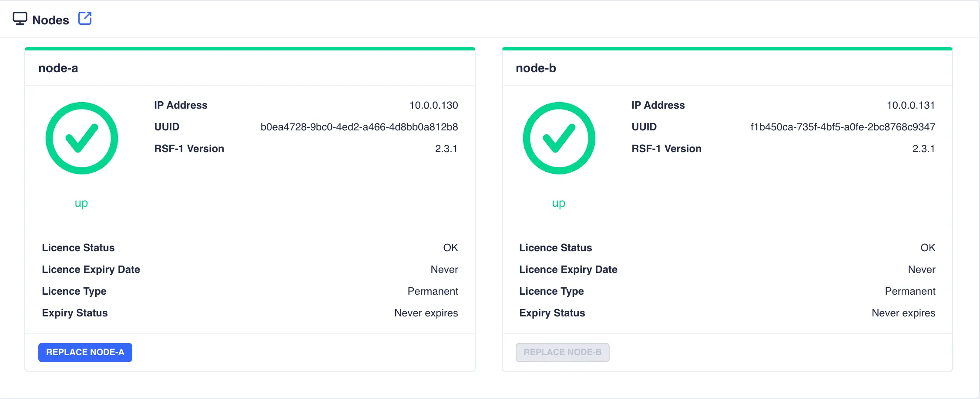The height and width of the screenshot is (399, 980).
Task: Click node-b UUID value f1b450ca
Action: [x=842, y=127]
